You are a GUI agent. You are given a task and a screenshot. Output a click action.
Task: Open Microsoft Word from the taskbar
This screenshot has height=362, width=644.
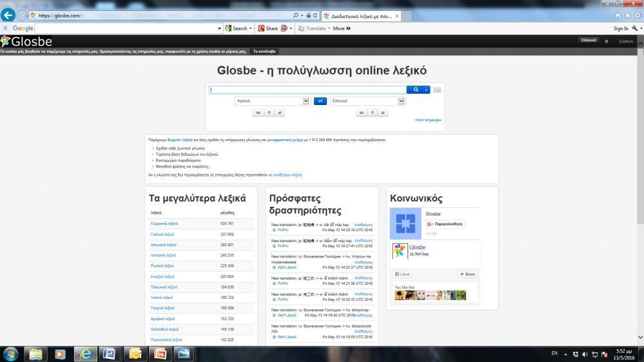pos(109,354)
